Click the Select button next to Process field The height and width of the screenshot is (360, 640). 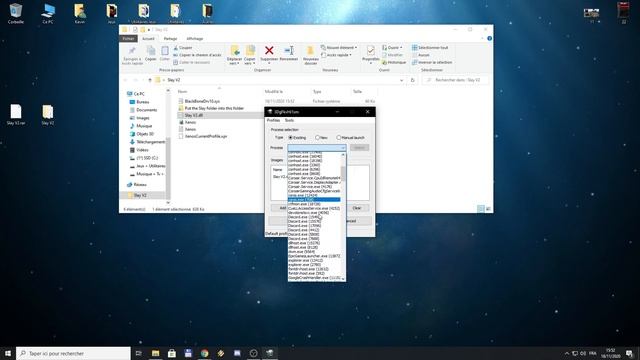(360, 148)
